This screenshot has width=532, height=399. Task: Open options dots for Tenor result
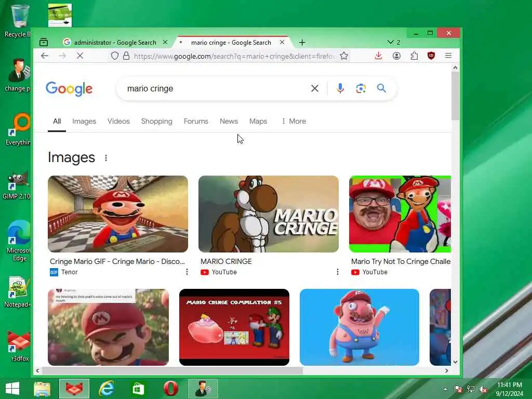point(187,272)
